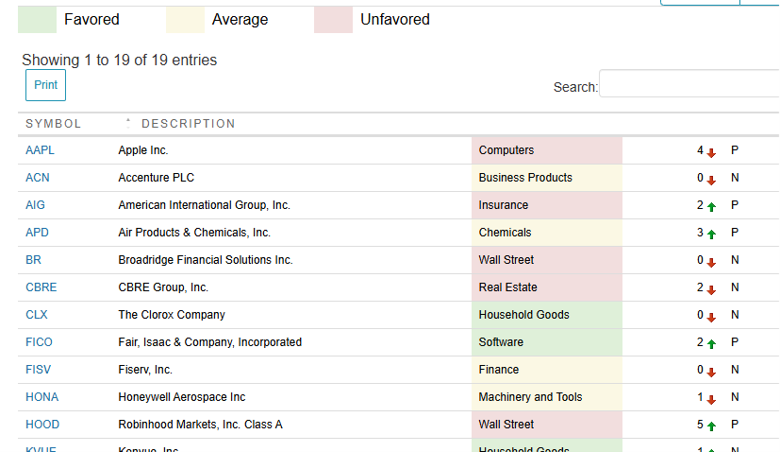The height and width of the screenshot is (452, 780).
Task: Click Showing 1 to 19 of 19 entries
Action: pyautogui.click(x=119, y=60)
